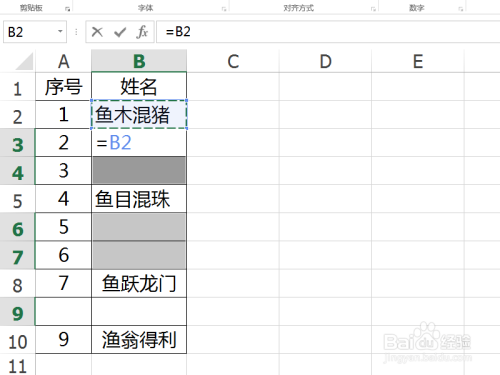
Task: Click the gray cell B6
Action: tap(139, 227)
